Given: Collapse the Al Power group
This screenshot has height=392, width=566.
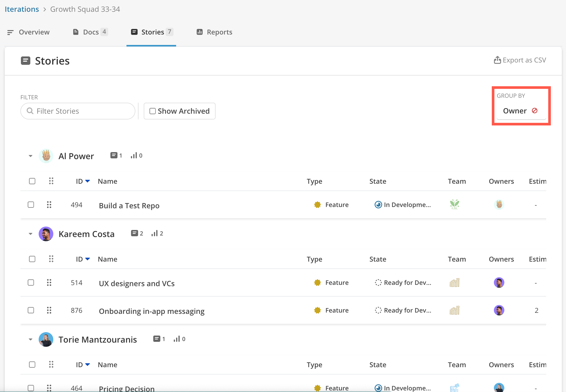Looking at the screenshot, I should 31,156.
